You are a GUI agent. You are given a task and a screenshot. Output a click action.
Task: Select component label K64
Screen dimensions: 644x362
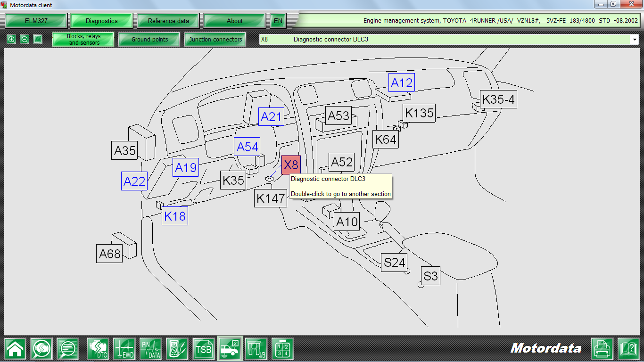coord(386,139)
